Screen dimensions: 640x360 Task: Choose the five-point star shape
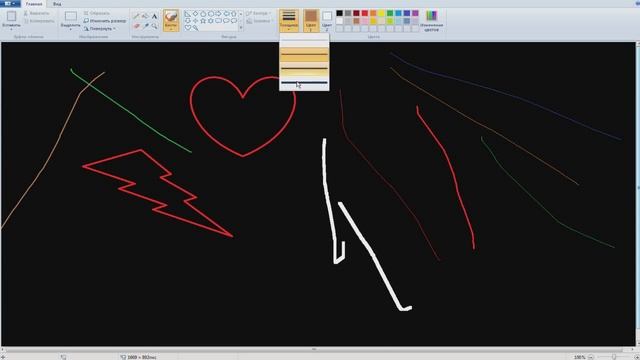pos(203,21)
